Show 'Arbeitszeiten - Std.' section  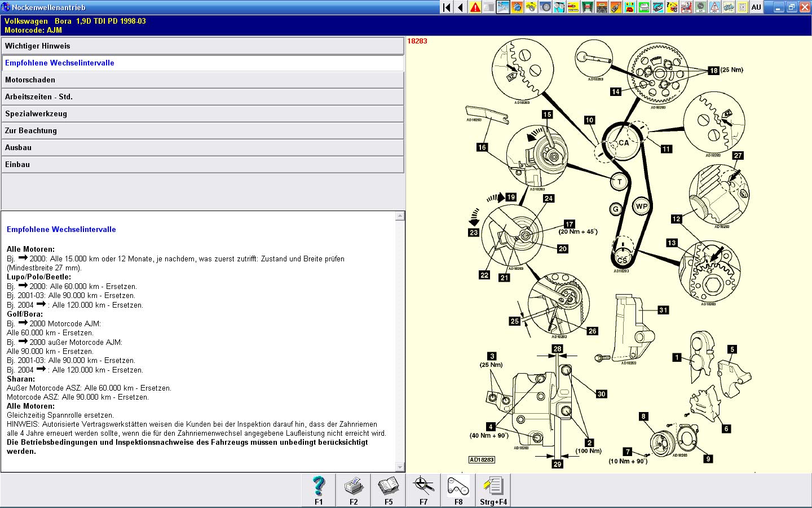click(x=202, y=97)
